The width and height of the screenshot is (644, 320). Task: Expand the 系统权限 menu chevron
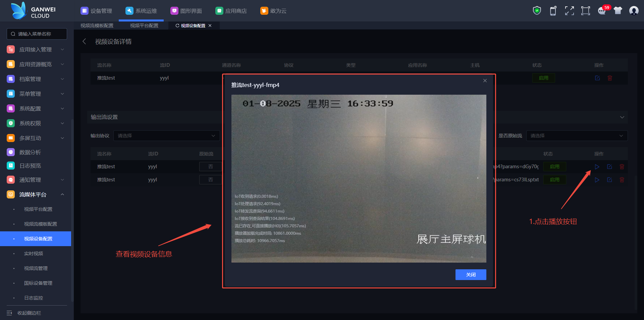62,123
